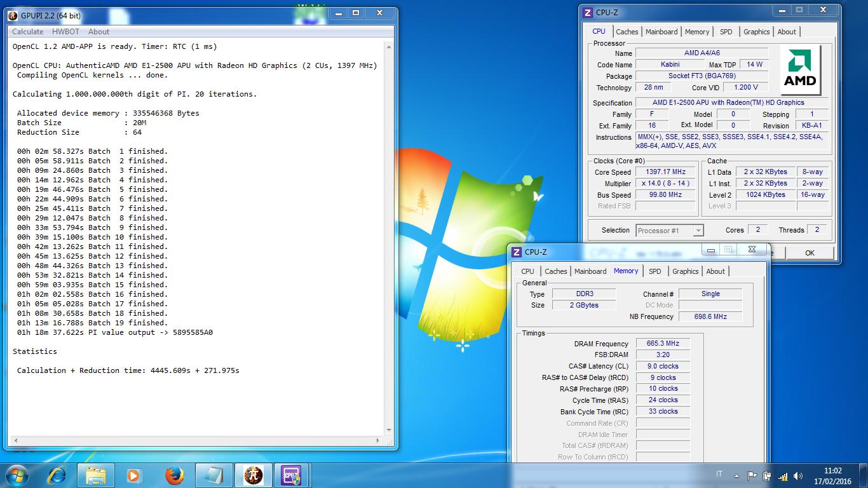Click the lower CPU-Z title bar icon
Viewport: 868px width, 488px height.
(517, 252)
